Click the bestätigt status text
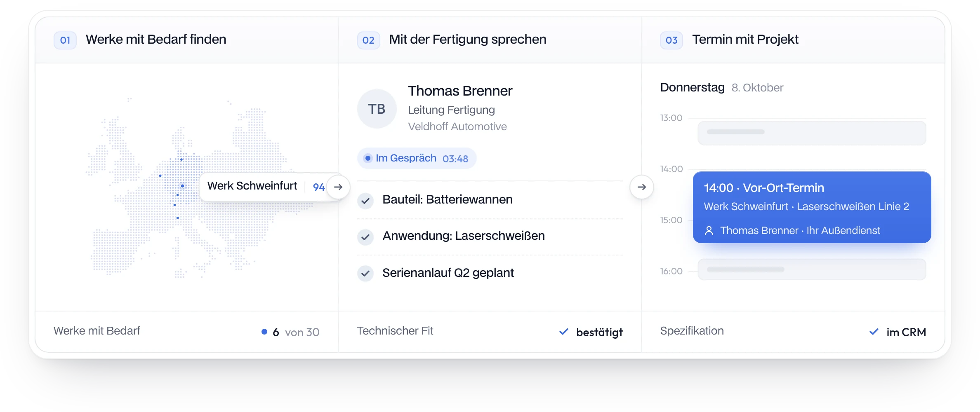This screenshot has height=412, width=980. [x=599, y=332]
